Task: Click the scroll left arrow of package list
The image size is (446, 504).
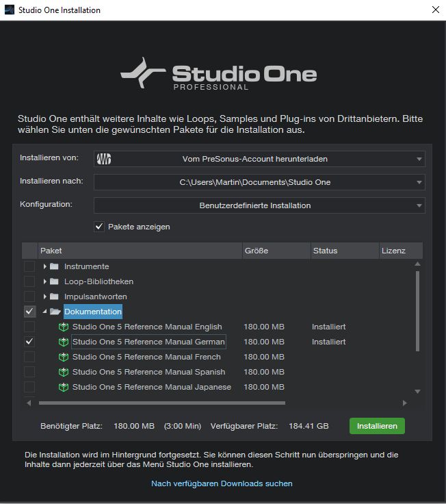Action: coord(29,403)
